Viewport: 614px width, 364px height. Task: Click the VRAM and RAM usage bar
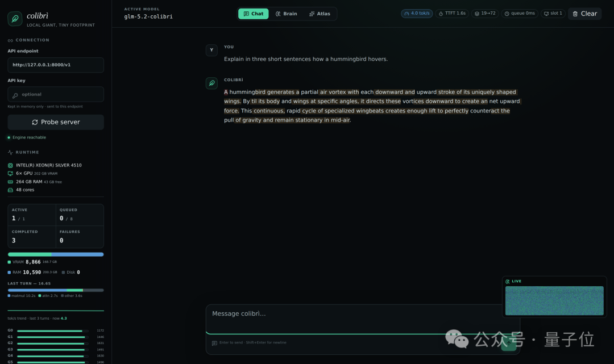pyautogui.click(x=56, y=254)
